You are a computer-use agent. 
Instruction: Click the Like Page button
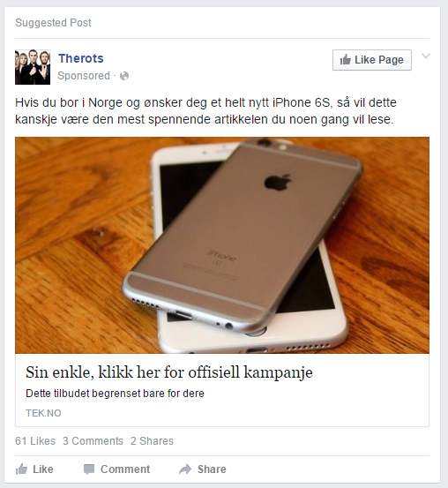tap(372, 60)
